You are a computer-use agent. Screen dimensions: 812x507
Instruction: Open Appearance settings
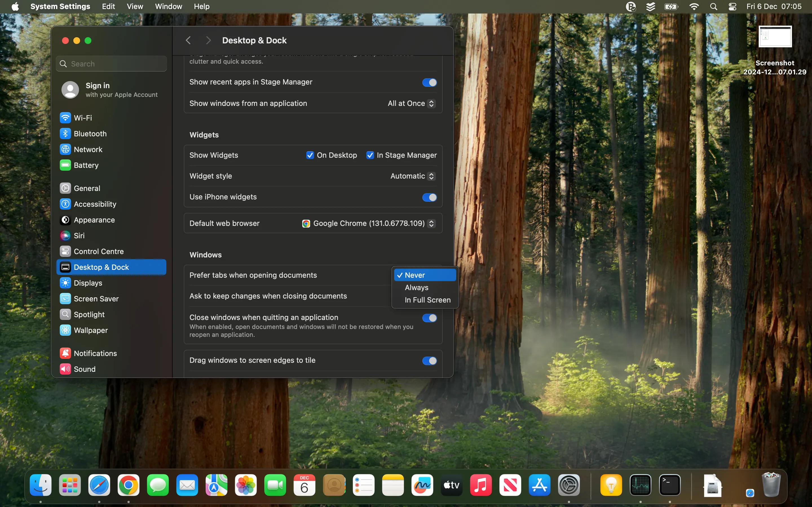click(94, 220)
